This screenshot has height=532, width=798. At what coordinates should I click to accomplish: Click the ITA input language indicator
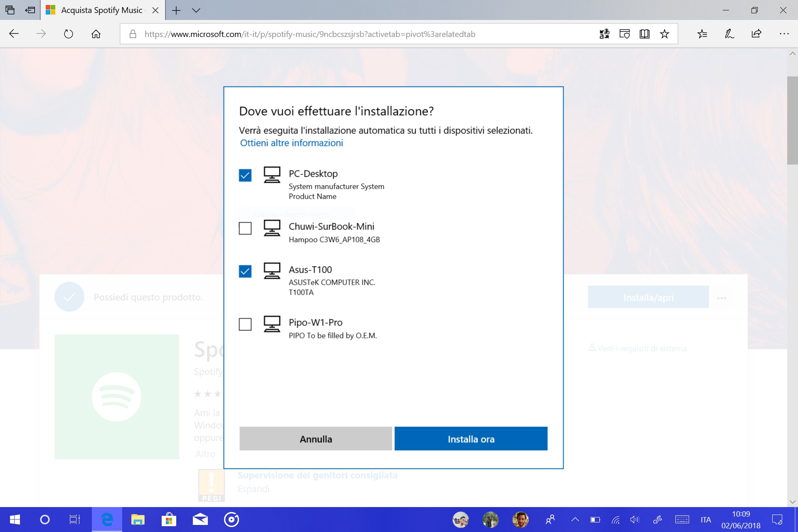pyautogui.click(x=706, y=520)
